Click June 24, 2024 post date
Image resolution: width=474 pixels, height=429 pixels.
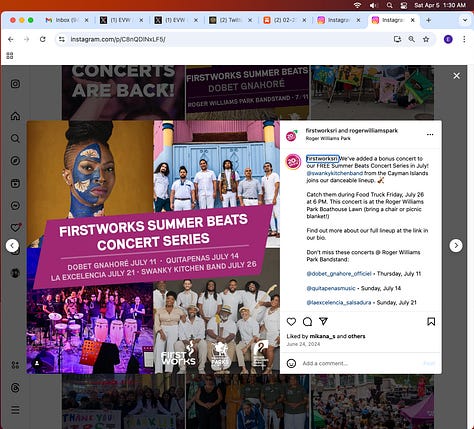pyautogui.click(x=303, y=344)
